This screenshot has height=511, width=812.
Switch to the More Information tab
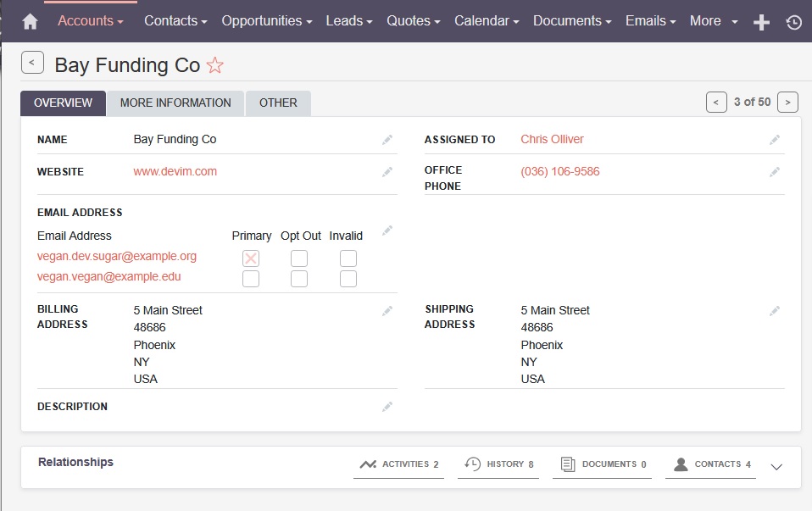[x=175, y=103]
